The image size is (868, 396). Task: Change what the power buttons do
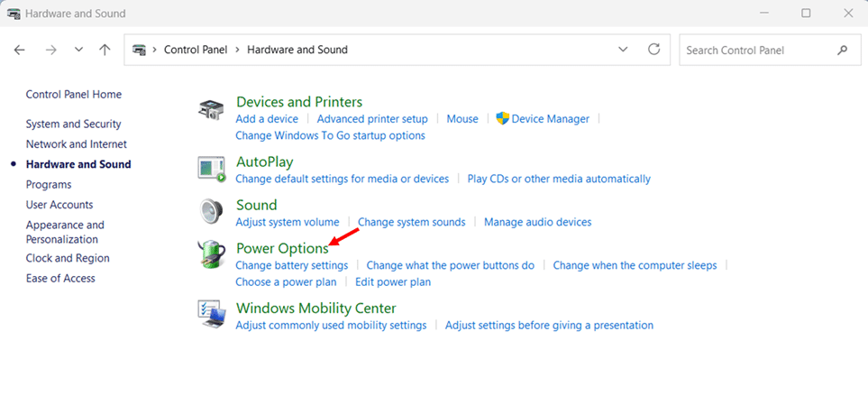(451, 265)
